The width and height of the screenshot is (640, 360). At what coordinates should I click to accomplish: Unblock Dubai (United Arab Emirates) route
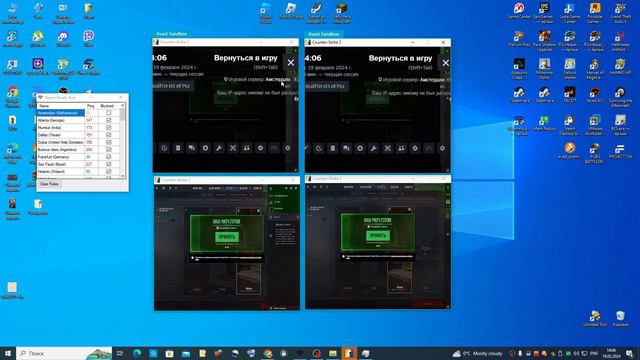pos(109,142)
